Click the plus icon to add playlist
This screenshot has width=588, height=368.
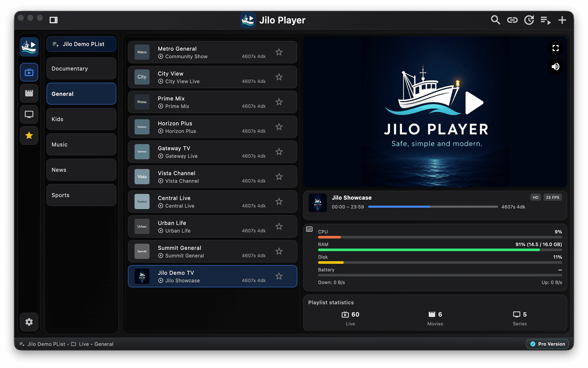[x=562, y=20]
